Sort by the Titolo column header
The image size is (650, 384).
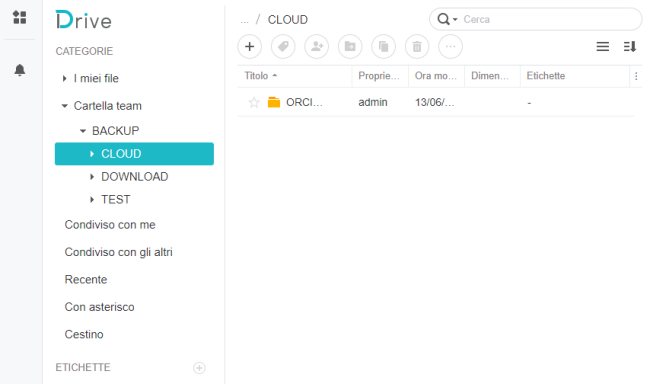(295, 76)
